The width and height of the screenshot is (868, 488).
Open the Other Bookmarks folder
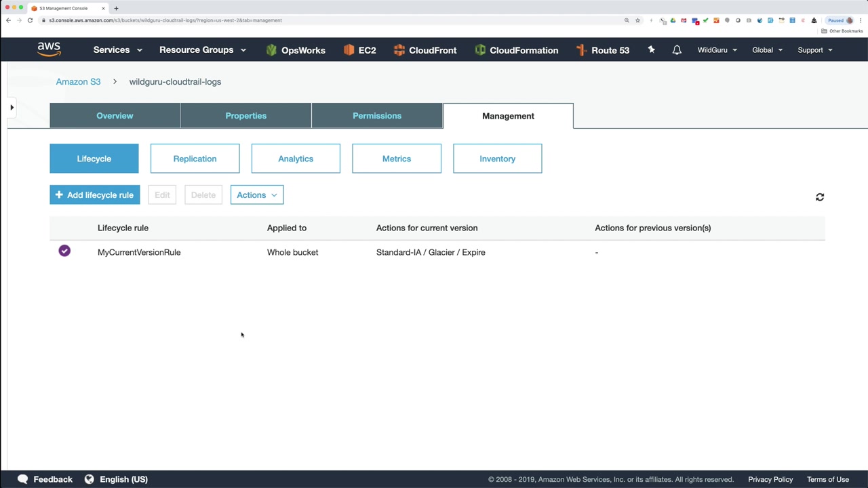pyautogui.click(x=842, y=31)
